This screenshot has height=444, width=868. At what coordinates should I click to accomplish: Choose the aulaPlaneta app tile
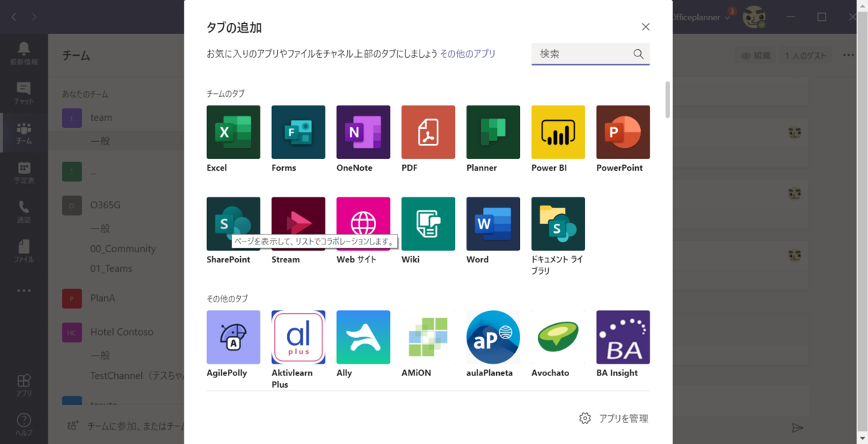[493, 338]
